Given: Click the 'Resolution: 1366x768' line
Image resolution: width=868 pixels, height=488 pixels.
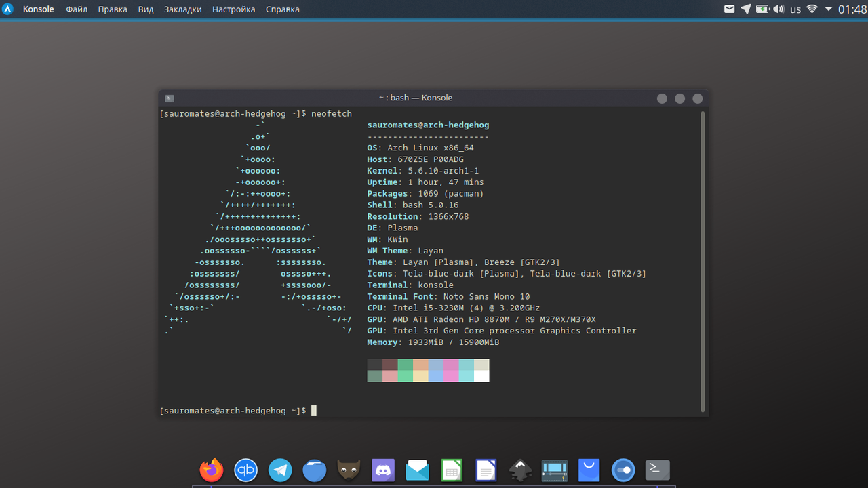Looking at the screenshot, I should pos(418,216).
